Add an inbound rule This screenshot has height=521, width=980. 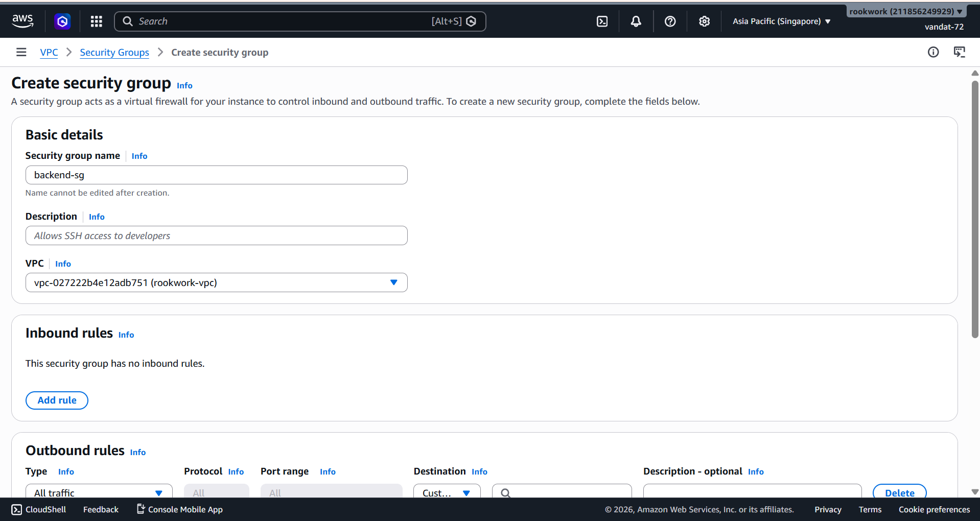pyautogui.click(x=57, y=400)
